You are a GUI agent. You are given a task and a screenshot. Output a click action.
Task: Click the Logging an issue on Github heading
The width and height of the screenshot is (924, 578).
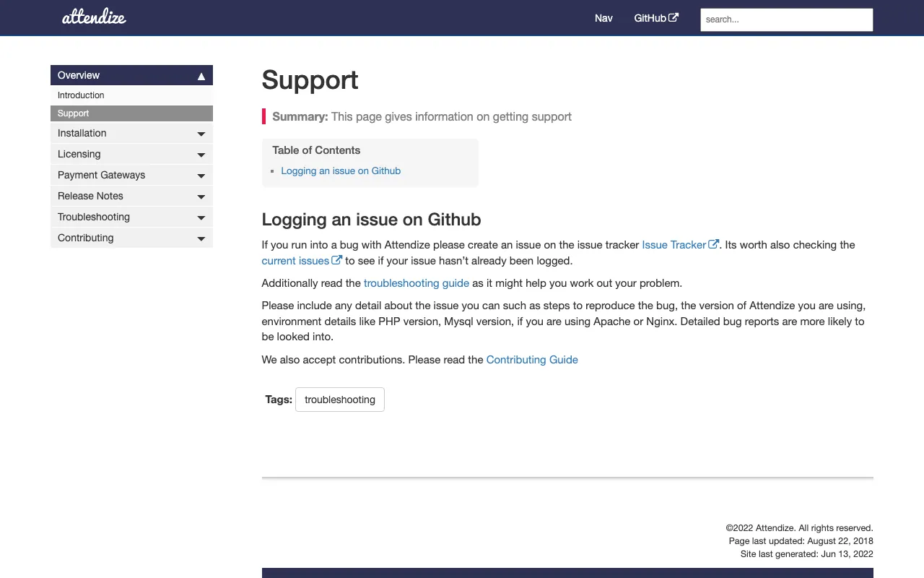(371, 220)
